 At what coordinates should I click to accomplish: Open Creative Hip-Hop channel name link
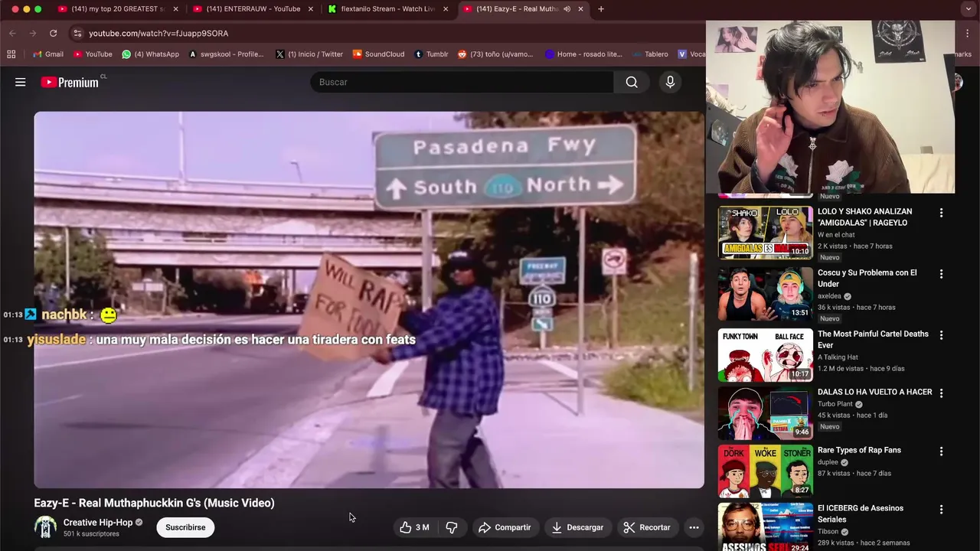pyautogui.click(x=98, y=522)
